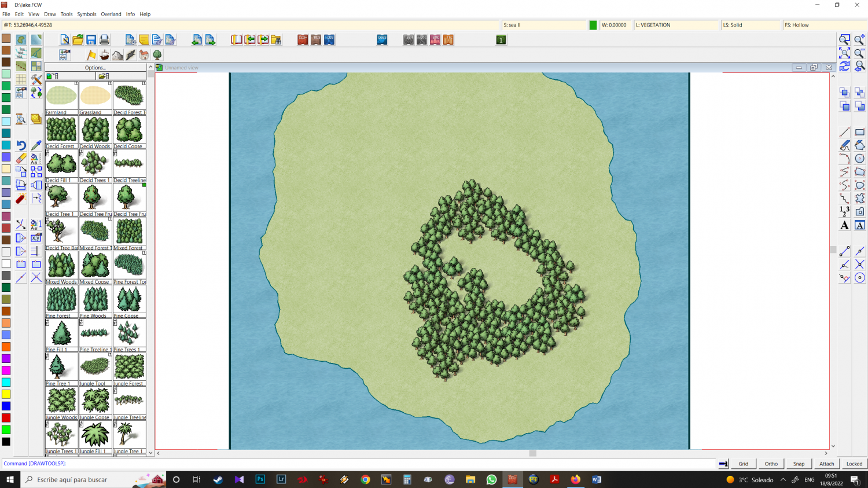Click the Print icon
The image size is (868, 488).
(104, 40)
